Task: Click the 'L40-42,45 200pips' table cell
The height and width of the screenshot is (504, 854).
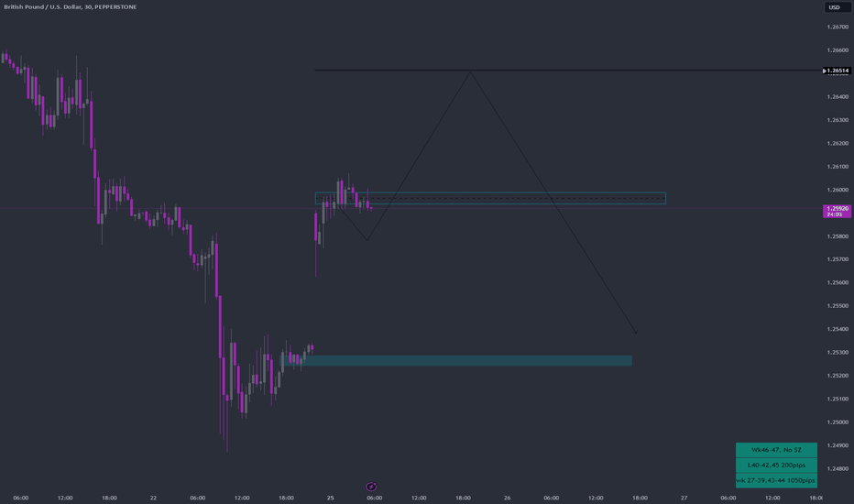Action: 776,466
